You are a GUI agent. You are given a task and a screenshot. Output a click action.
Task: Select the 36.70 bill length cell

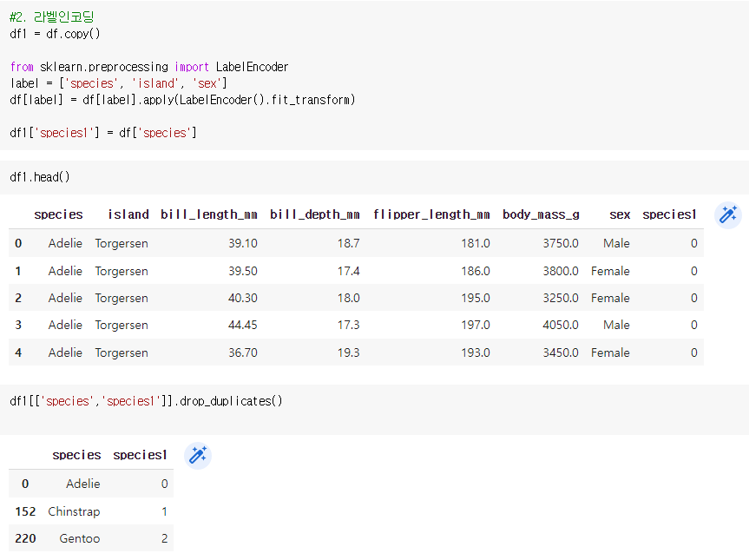pyautogui.click(x=243, y=352)
